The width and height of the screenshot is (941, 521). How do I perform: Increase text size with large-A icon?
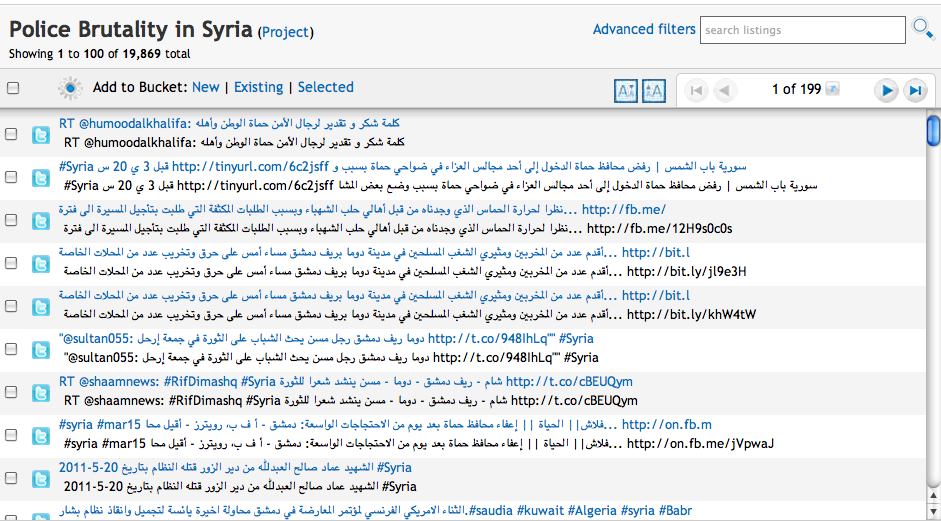654,91
